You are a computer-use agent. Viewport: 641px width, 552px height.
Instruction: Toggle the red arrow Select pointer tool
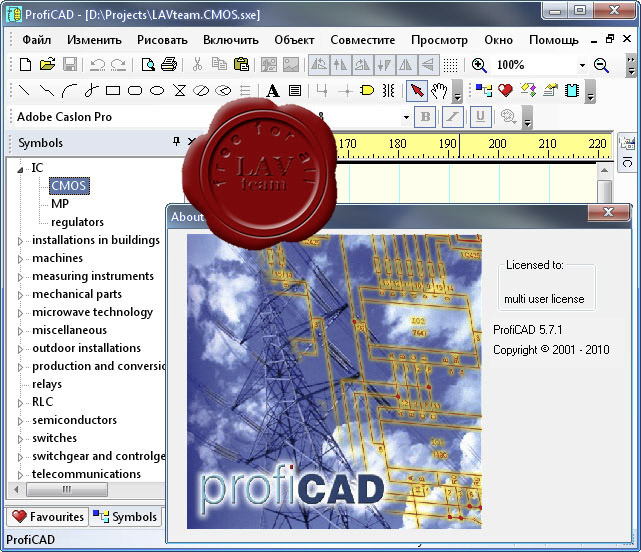click(417, 90)
